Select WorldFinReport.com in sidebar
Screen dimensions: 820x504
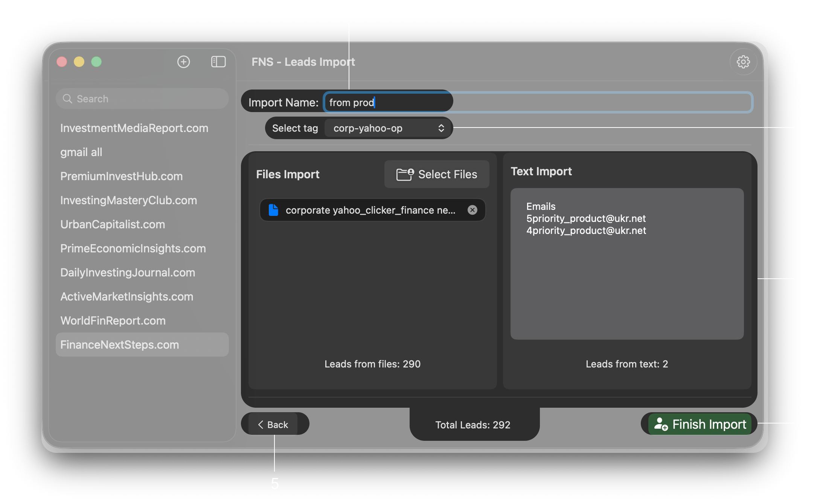113,321
